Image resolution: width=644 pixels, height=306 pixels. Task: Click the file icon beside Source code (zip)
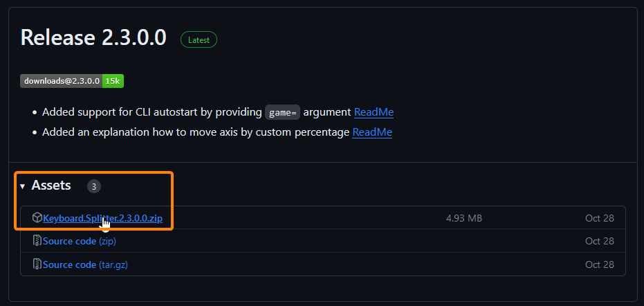pos(37,241)
